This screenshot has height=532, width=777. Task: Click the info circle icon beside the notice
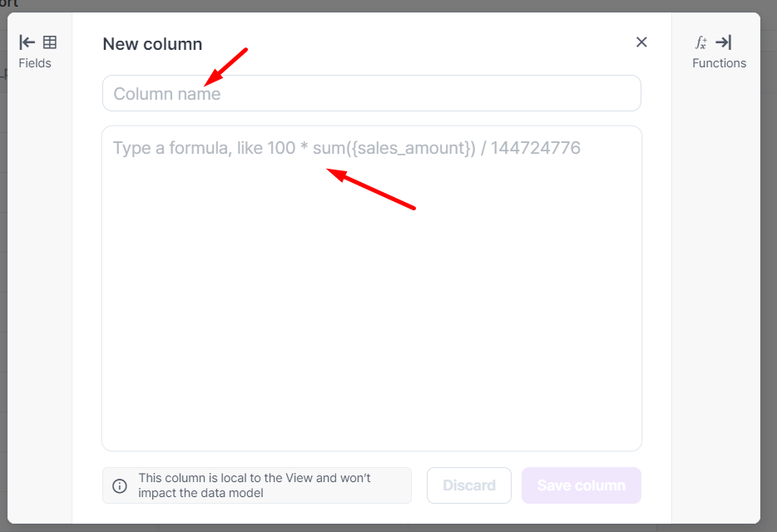[120, 485]
